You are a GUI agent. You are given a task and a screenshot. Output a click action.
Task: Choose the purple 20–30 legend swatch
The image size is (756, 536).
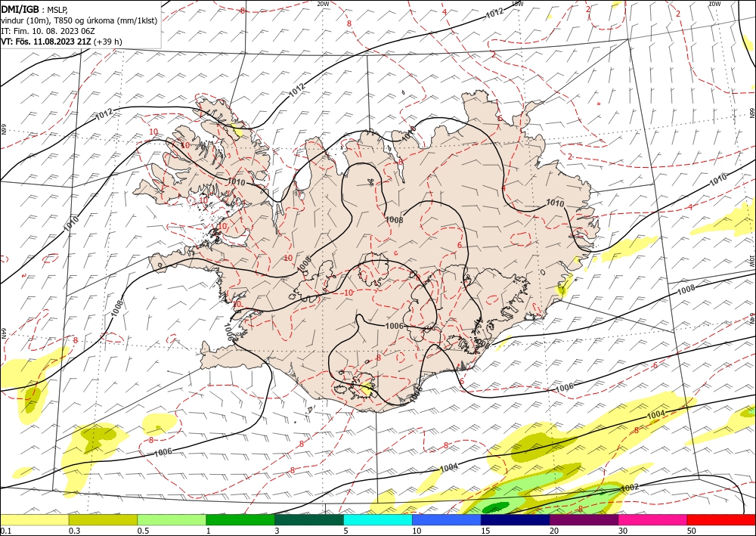584,519
